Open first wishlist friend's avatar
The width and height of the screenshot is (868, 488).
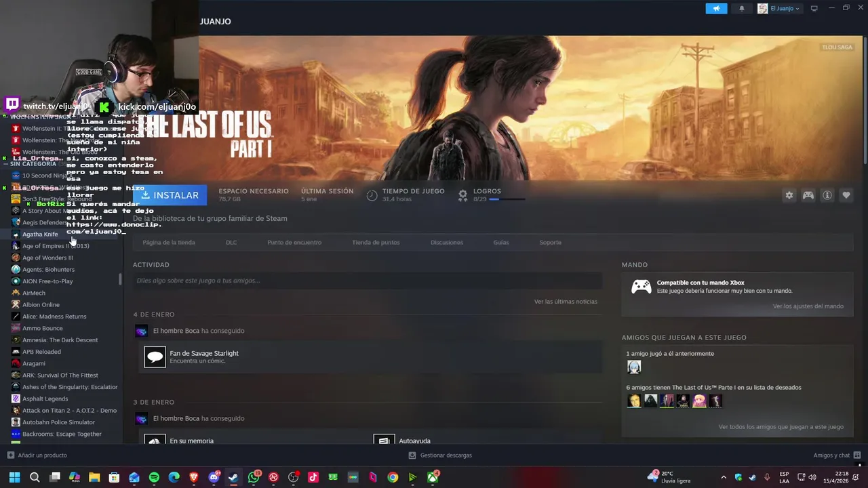click(x=634, y=401)
